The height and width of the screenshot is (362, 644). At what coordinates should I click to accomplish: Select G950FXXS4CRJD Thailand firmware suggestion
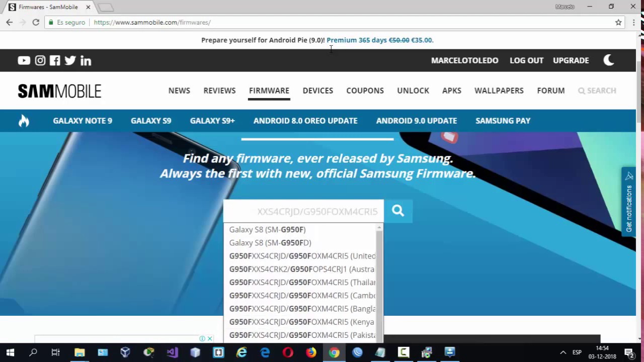point(300,283)
